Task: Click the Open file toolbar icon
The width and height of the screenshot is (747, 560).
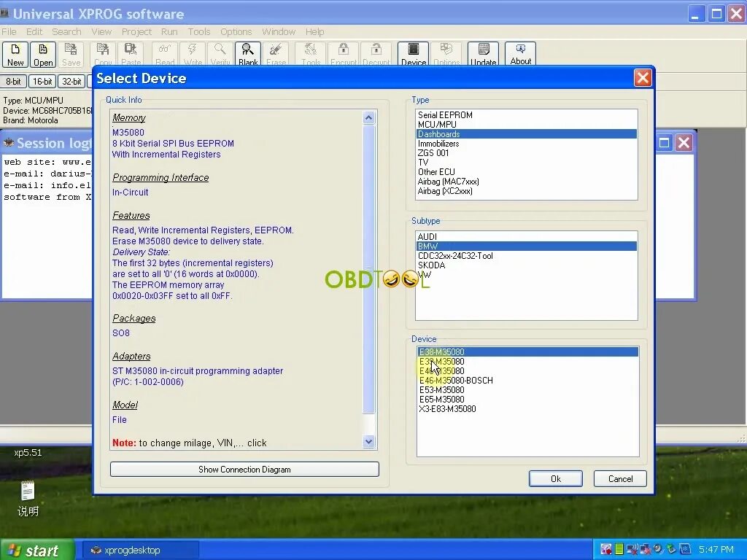Action: coord(43,54)
